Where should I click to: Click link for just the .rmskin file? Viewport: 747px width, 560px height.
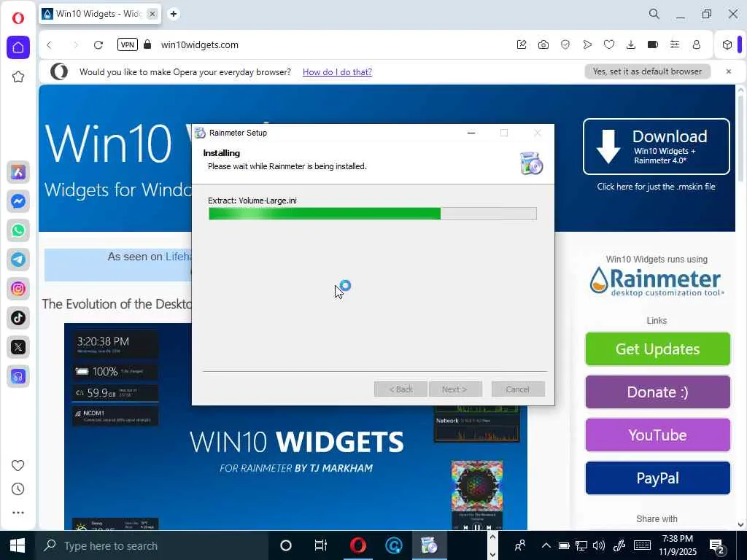[656, 187]
